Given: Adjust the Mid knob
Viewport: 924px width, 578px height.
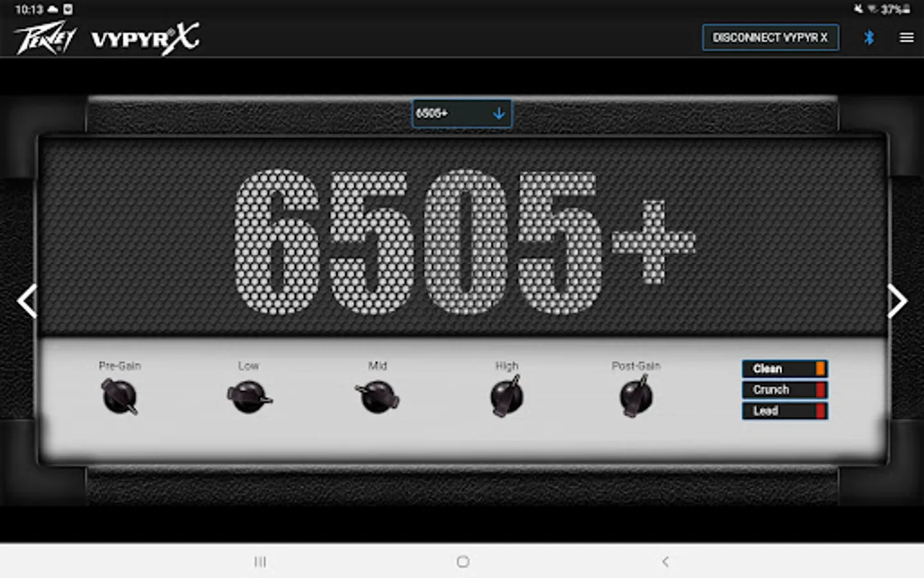Looking at the screenshot, I should click(377, 397).
